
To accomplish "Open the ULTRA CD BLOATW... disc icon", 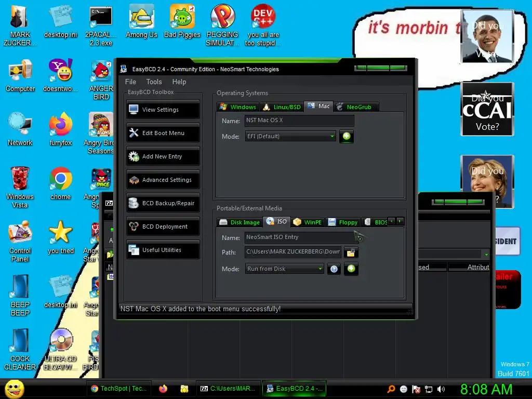I will [x=60, y=350].
